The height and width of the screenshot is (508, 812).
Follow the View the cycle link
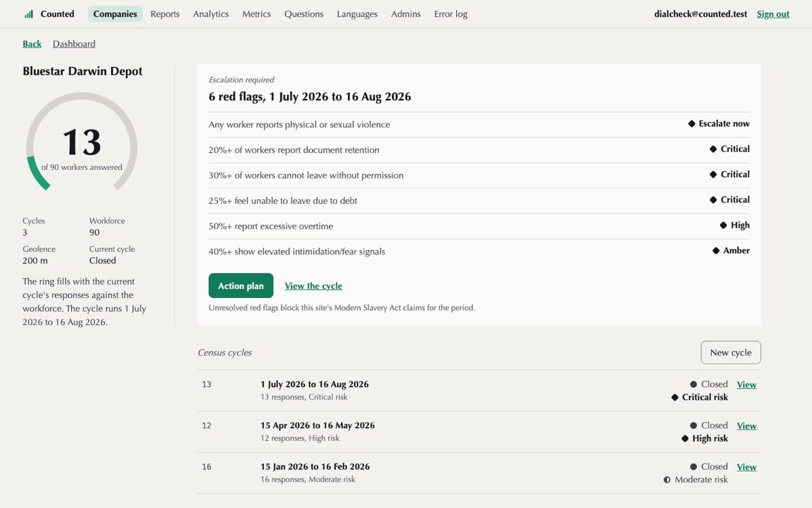[x=313, y=286]
